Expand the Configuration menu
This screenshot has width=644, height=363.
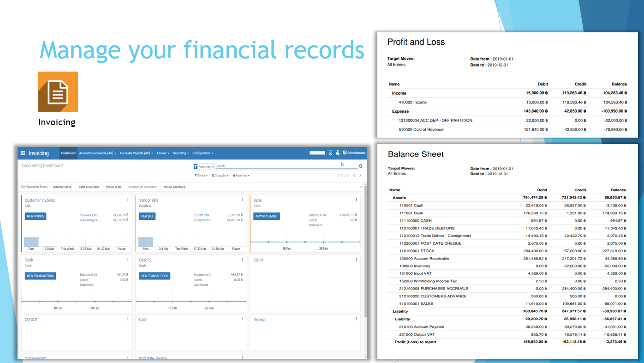(203, 153)
